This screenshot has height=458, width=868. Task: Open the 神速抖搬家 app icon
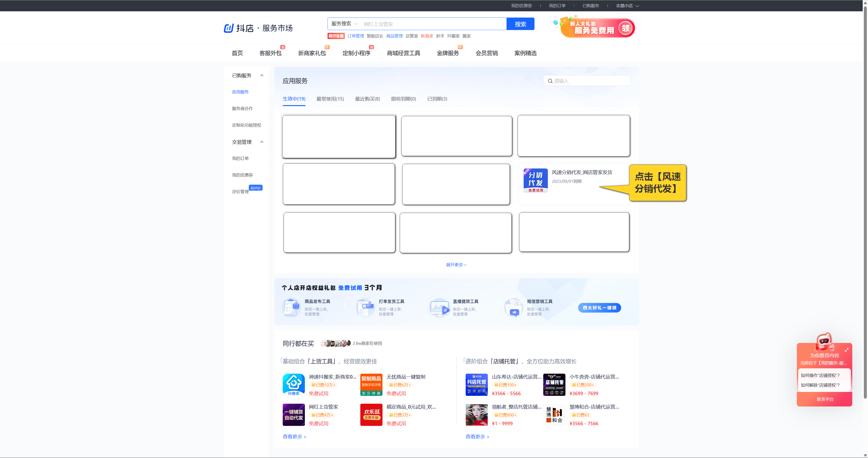(x=294, y=385)
